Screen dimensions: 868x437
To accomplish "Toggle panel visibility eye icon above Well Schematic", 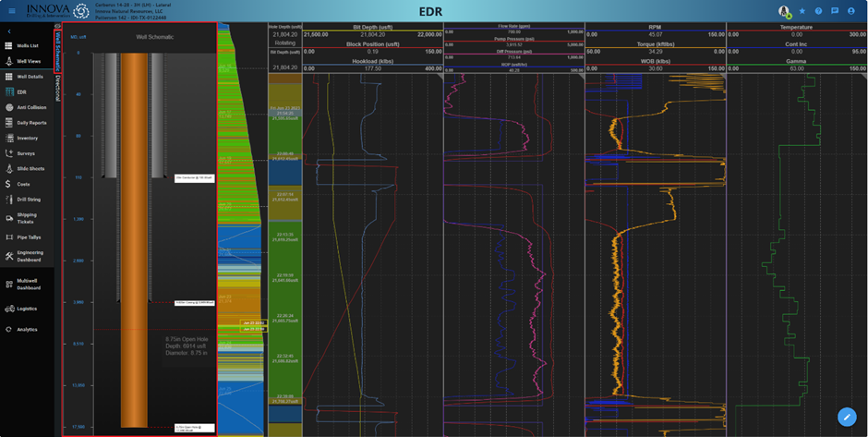I will (57, 27).
